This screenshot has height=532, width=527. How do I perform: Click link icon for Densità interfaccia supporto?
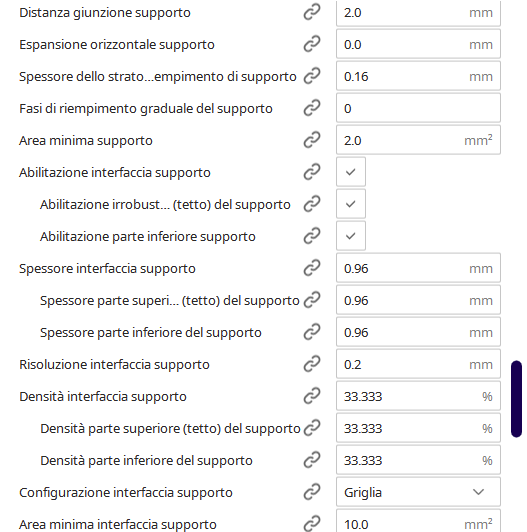tap(312, 396)
